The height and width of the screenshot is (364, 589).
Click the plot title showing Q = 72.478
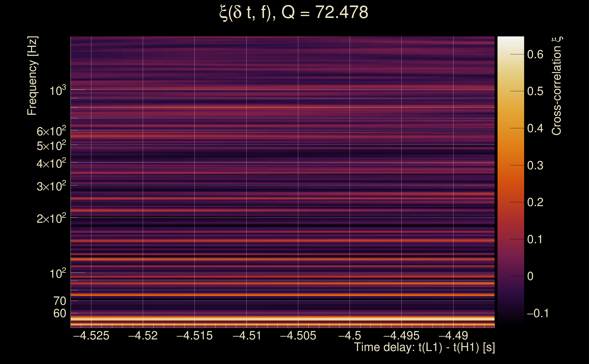pyautogui.click(x=294, y=13)
